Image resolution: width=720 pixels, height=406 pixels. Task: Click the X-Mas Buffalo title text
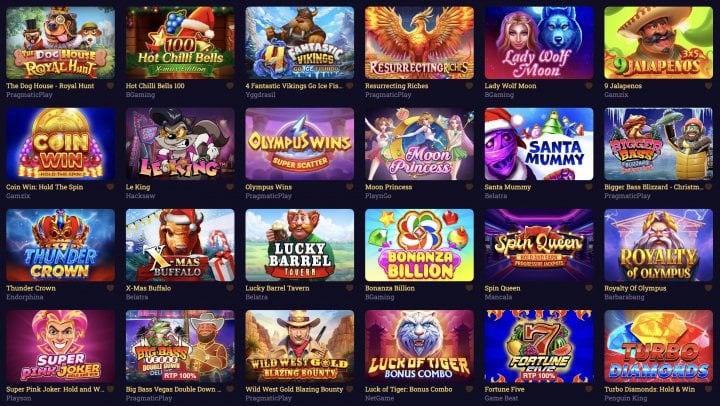(148, 288)
